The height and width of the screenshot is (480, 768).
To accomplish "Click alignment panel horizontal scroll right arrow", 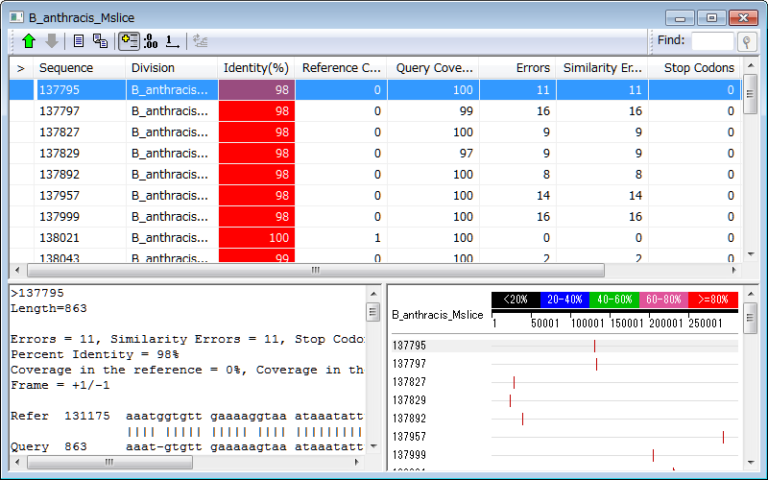I will 357,462.
